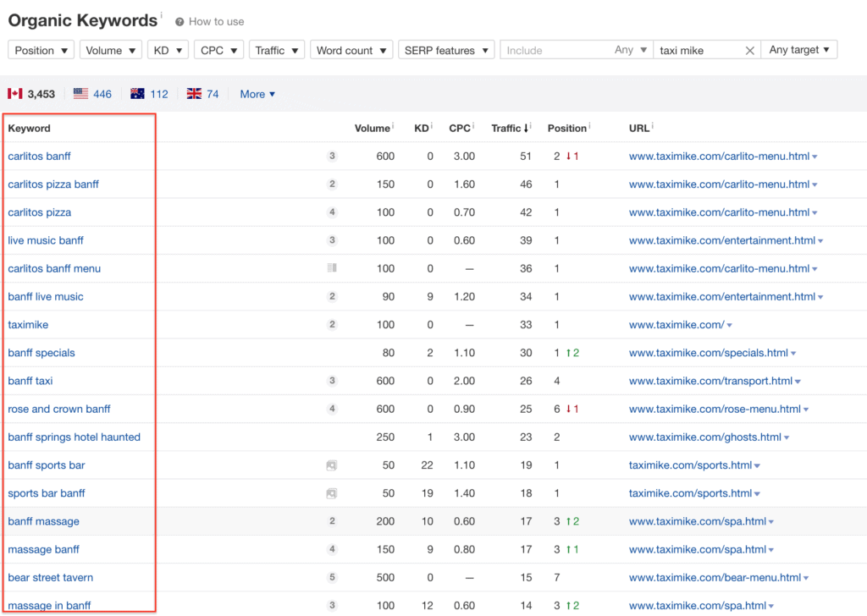Open the live music banff keyword link
867x616 pixels.
point(46,240)
